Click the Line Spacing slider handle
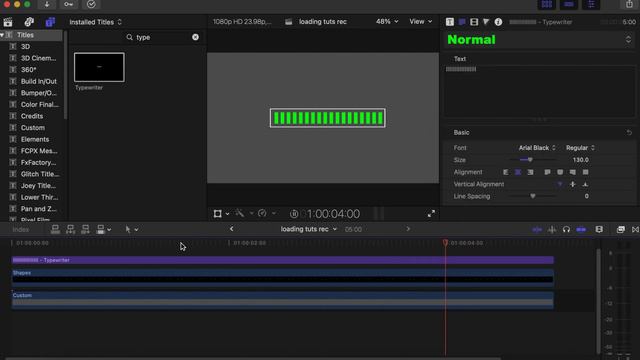The width and height of the screenshot is (640, 360). [x=533, y=196]
